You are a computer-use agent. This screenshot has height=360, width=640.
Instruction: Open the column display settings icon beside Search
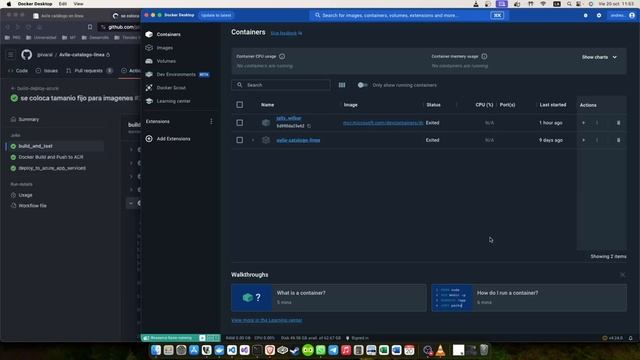pyautogui.click(x=342, y=85)
